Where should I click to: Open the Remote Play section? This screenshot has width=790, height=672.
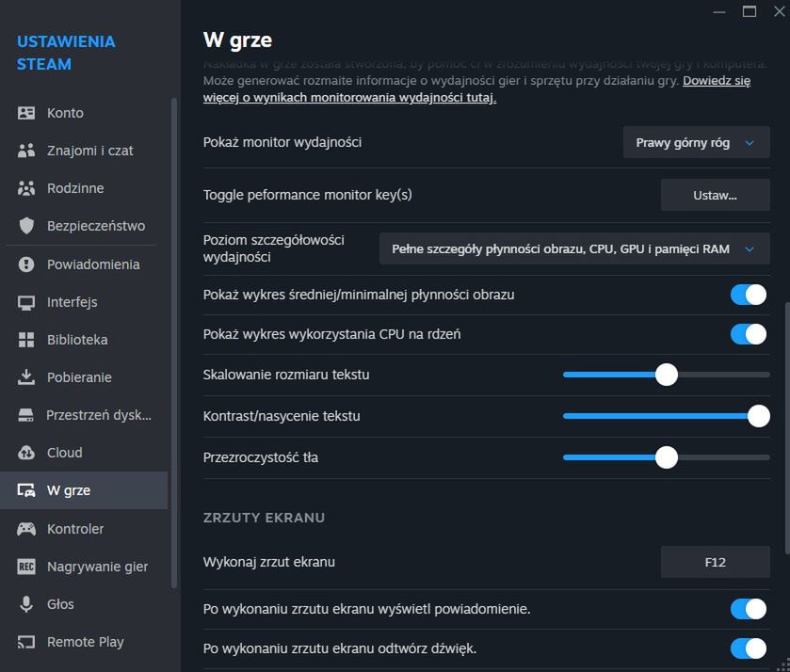(28, 642)
